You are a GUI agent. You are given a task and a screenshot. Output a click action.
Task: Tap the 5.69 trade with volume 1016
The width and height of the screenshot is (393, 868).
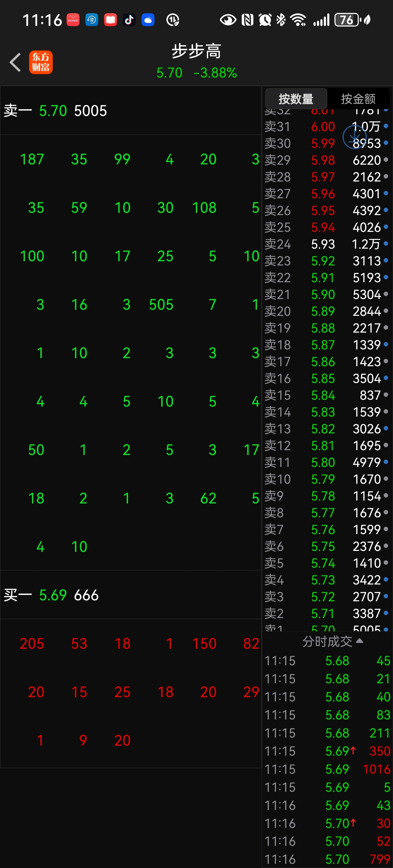point(327,769)
